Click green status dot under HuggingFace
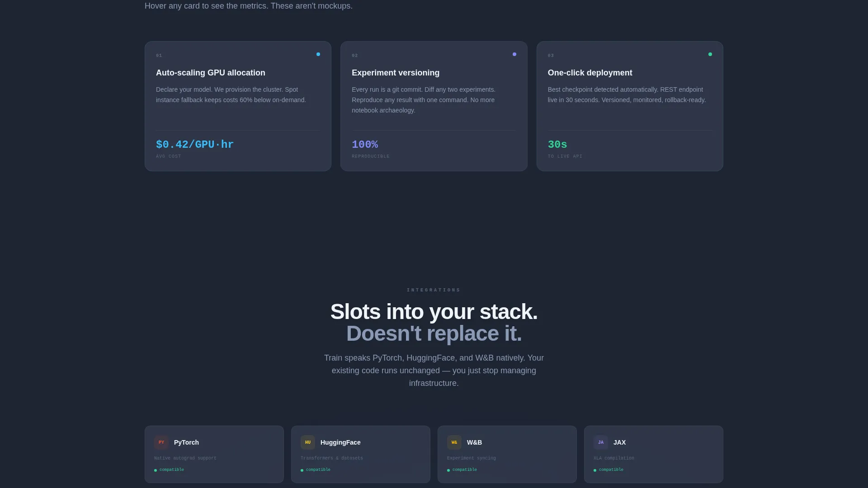The image size is (868, 488). (302, 470)
